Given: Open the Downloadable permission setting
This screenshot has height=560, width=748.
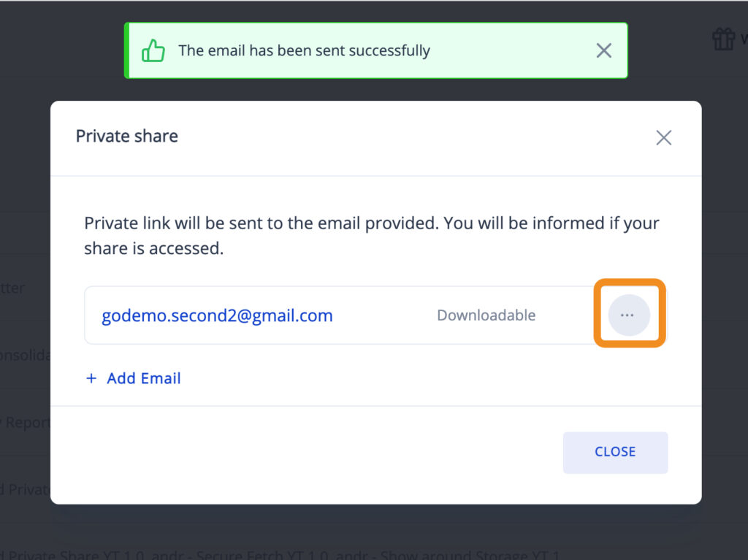Looking at the screenshot, I should pyautogui.click(x=486, y=315).
